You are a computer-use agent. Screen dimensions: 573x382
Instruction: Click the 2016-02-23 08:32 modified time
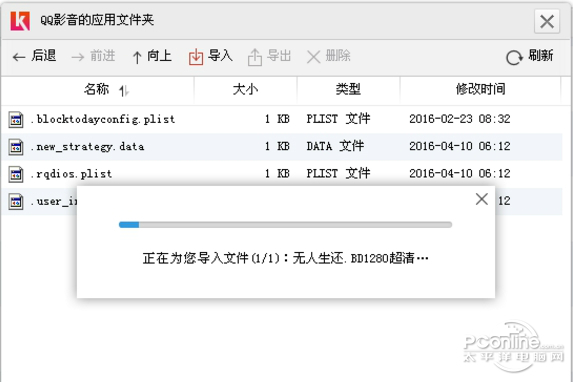[459, 119]
